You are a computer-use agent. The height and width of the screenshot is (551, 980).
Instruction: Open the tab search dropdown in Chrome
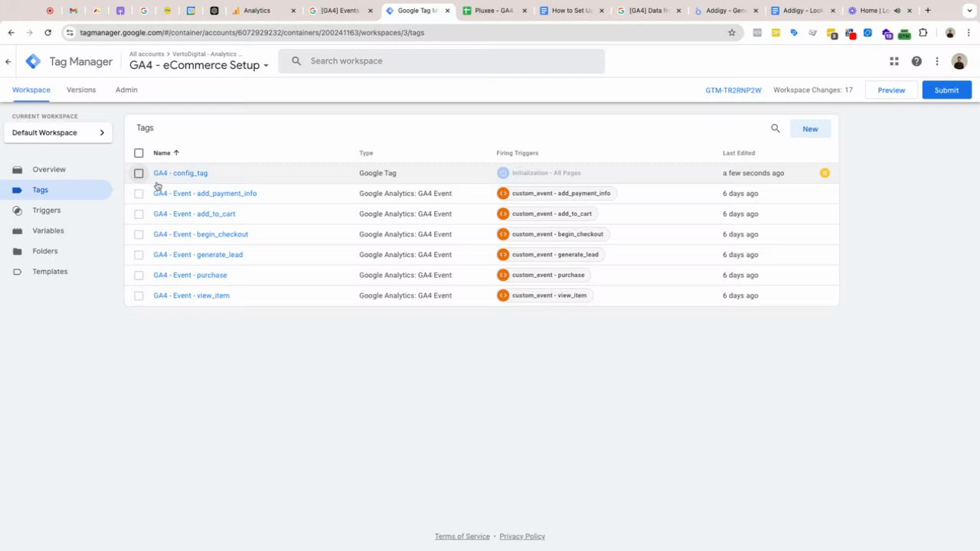[969, 11]
